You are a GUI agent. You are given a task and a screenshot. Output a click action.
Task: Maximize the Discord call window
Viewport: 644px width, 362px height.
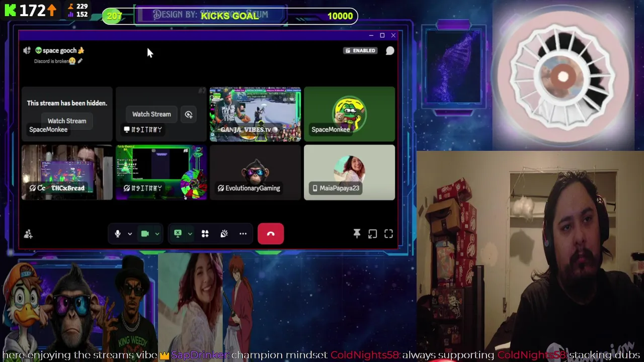(382, 35)
